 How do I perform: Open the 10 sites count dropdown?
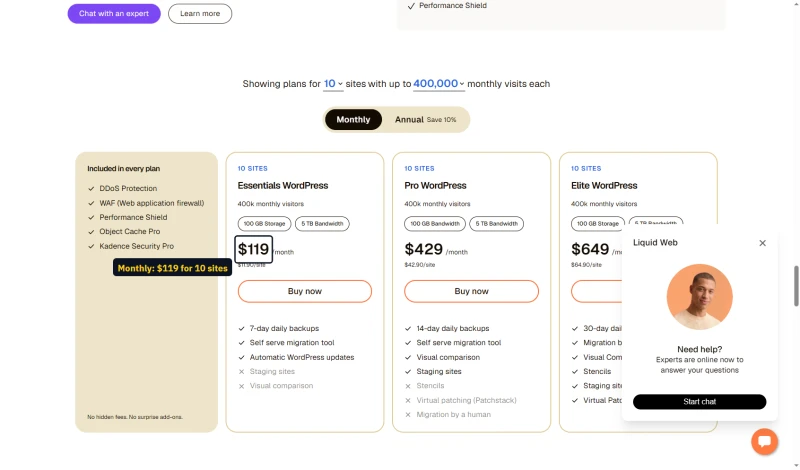pyautogui.click(x=333, y=84)
